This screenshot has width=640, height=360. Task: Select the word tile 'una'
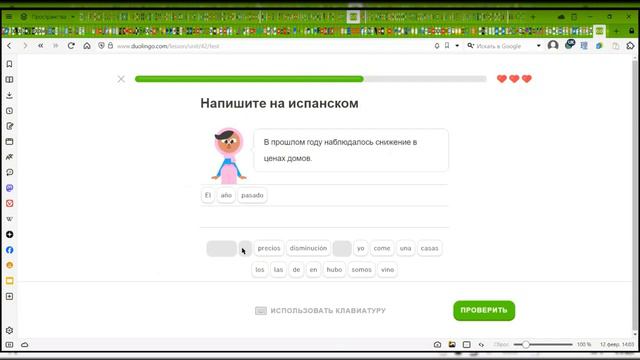point(405,248)
